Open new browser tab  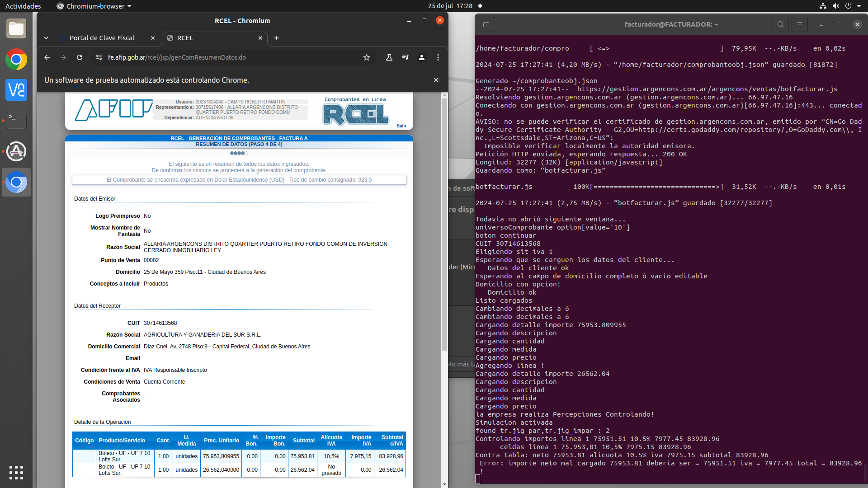tap(277, 38)
